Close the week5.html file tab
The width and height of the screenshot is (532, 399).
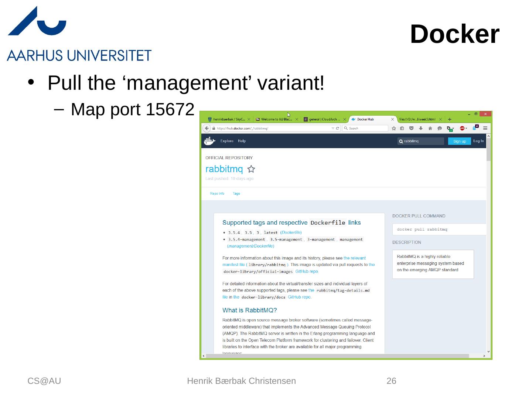pyautogui.click(x=440, y=119)
